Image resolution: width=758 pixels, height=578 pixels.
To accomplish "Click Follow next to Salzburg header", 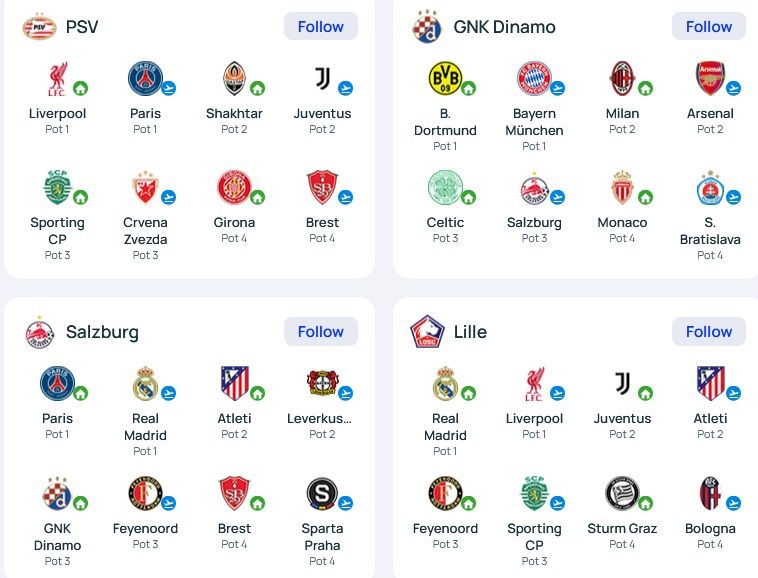I will click(x=321, y=332).
